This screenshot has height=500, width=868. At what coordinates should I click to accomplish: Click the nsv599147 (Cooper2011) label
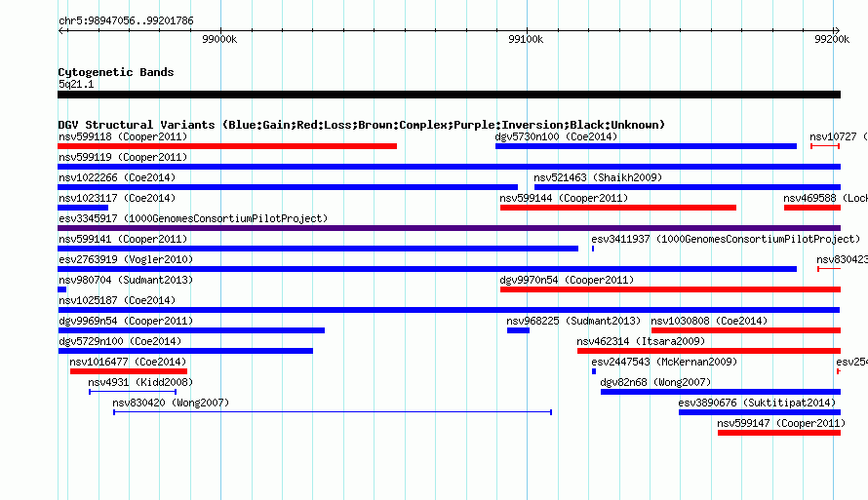[x=781, y=423]
